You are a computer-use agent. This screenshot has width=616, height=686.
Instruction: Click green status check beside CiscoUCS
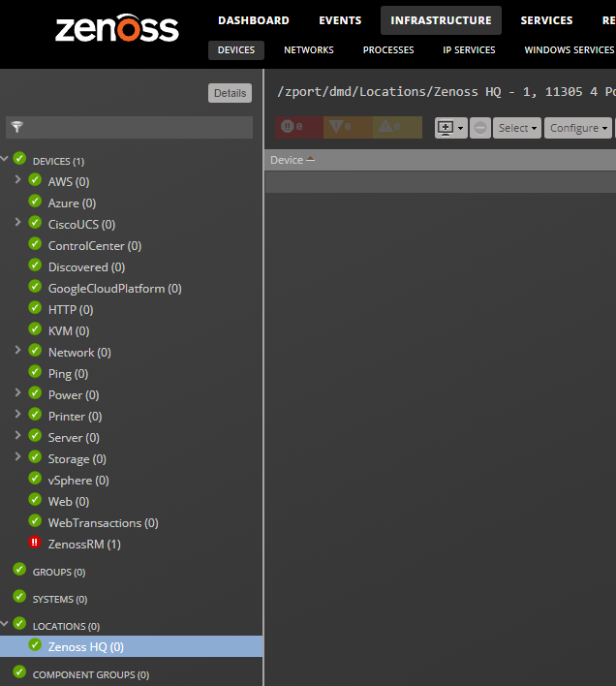tap(35, 223)
